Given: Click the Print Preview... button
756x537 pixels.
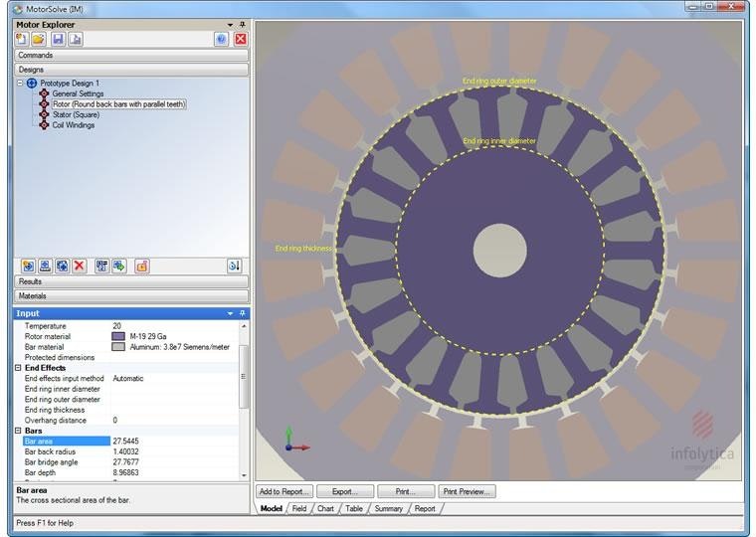Looking at the screenshot, I should click(x=467, y=491).
